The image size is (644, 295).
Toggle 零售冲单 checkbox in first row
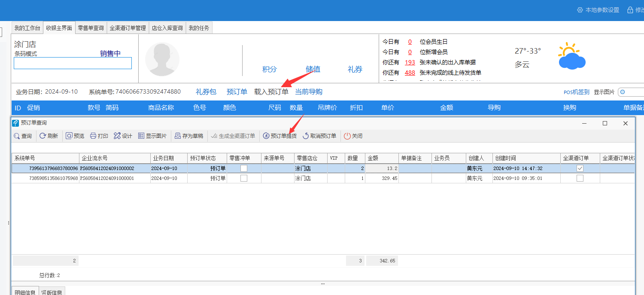[x=244, y=168]
